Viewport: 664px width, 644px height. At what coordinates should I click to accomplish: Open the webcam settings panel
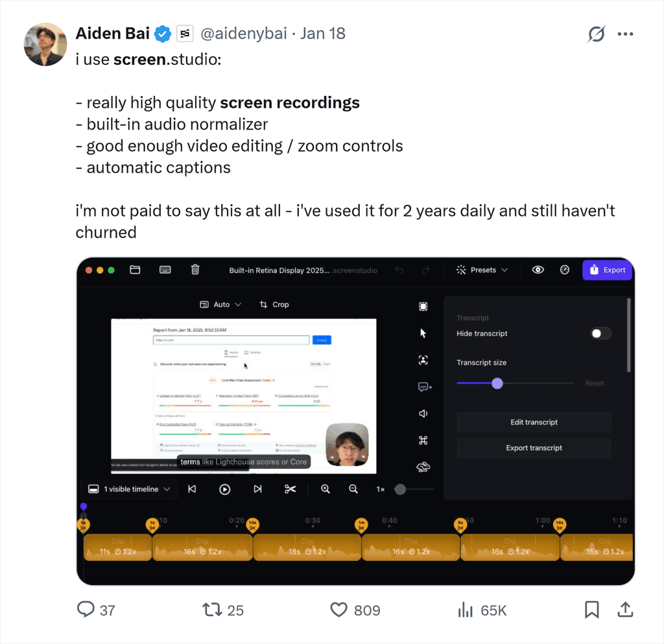[x=423, y=360]
